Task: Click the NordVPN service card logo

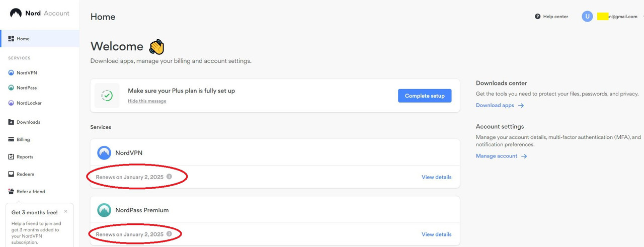Action: [x=104, y=152]
